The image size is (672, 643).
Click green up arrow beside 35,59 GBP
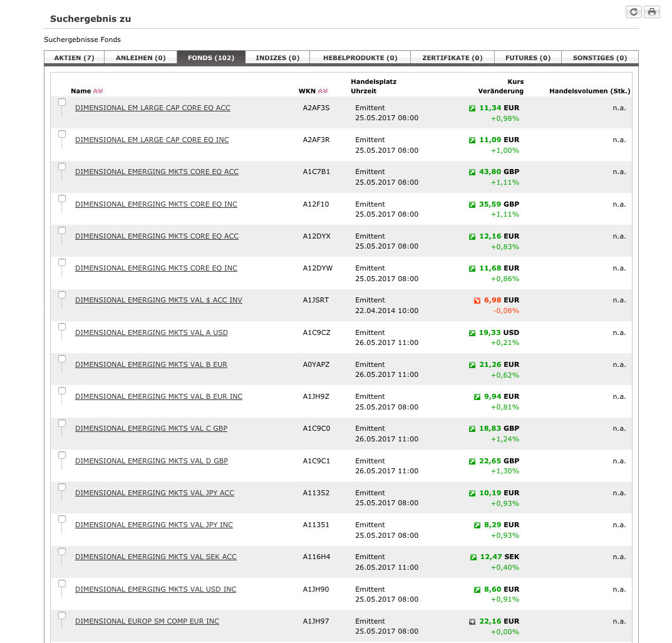point(472,205)
